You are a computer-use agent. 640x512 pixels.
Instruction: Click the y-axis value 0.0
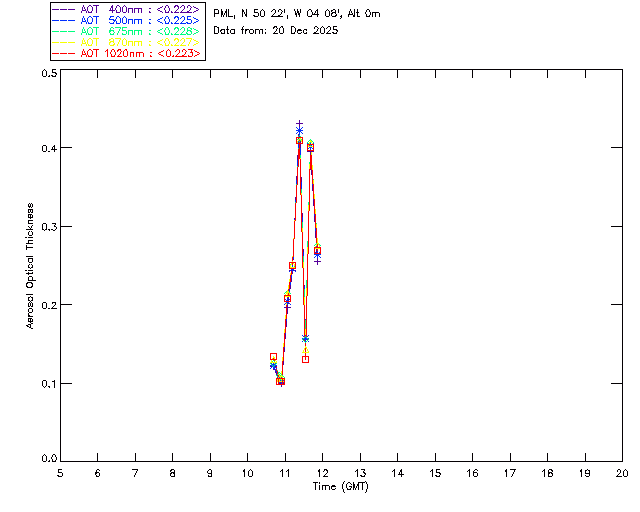(x=49, y=459)
